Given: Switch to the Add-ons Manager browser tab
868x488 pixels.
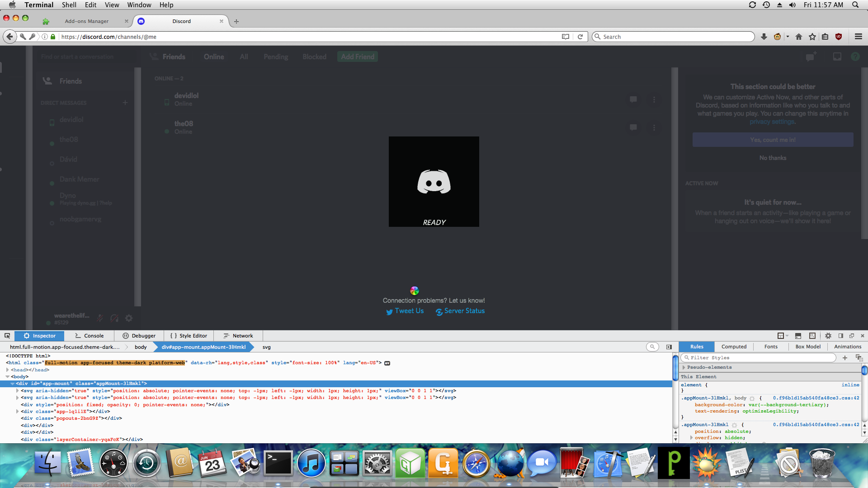Looking at the screenshot, I should click(86, 21).
